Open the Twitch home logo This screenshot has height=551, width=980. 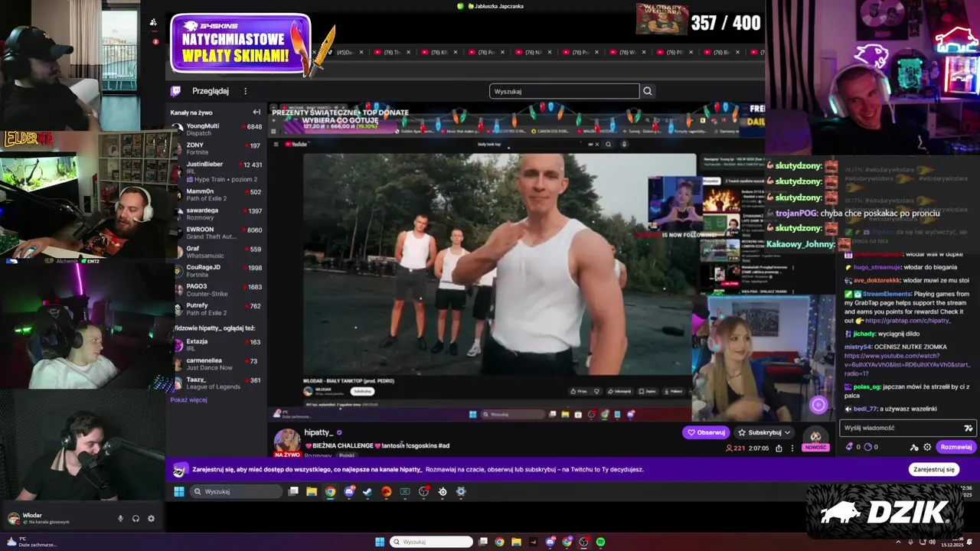[175, 91]
